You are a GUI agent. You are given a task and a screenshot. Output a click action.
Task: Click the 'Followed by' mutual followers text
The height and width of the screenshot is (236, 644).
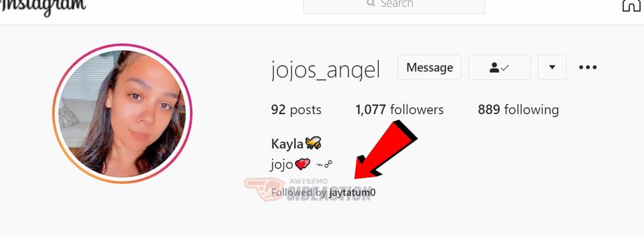[299, 192]
